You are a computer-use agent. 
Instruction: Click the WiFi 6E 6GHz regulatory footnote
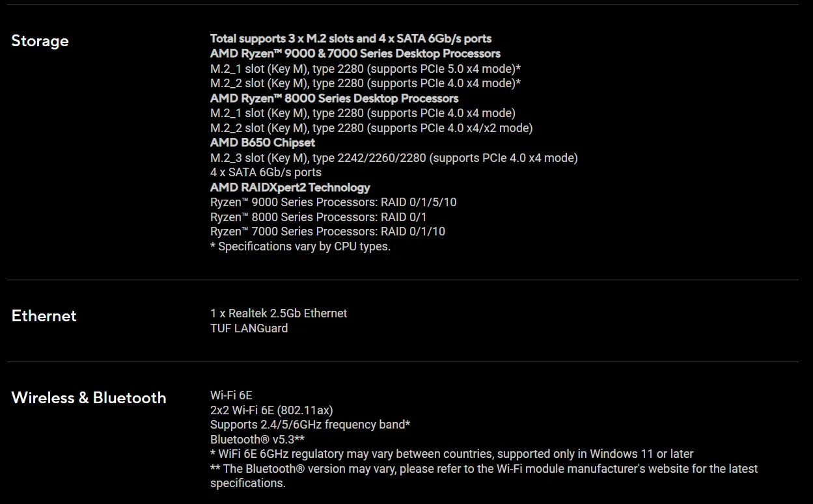coord(452,454)
